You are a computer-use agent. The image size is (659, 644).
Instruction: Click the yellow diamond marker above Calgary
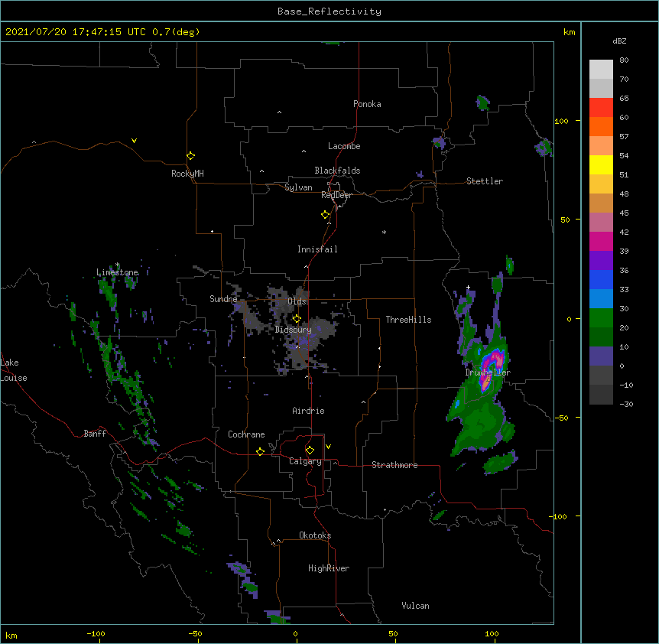click(x=310, y=450)
